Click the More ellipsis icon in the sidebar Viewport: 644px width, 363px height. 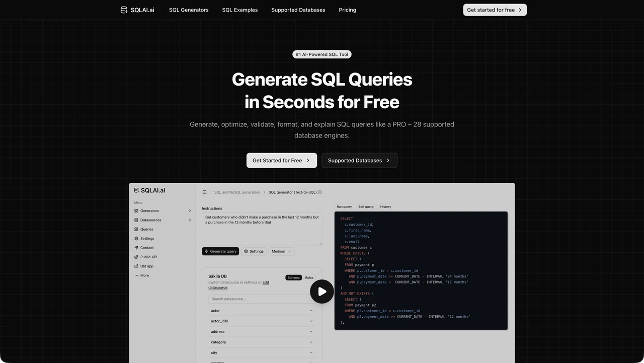point(136,275)
